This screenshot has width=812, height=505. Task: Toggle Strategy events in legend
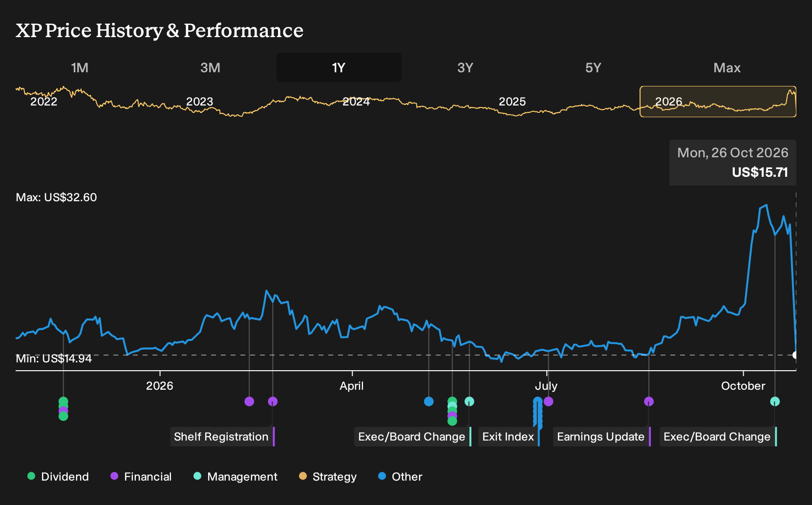click(328, 476)
